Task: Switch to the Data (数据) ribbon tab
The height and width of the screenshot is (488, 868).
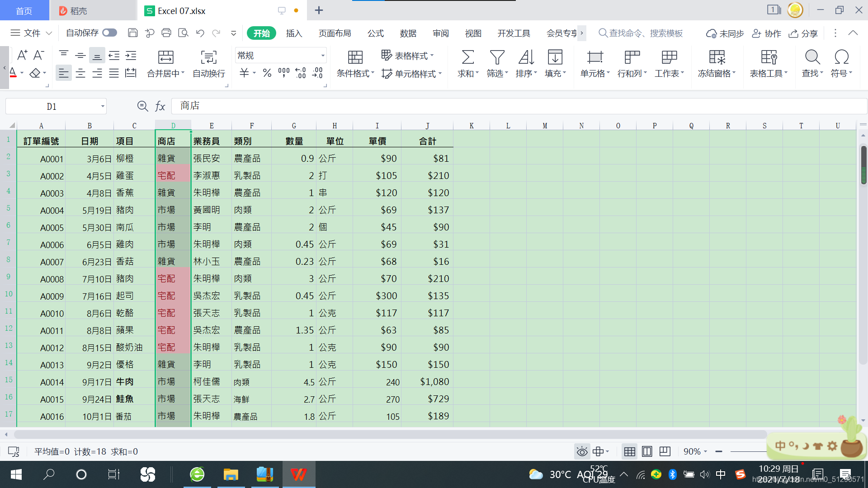Action: click(x=408, y=33)
